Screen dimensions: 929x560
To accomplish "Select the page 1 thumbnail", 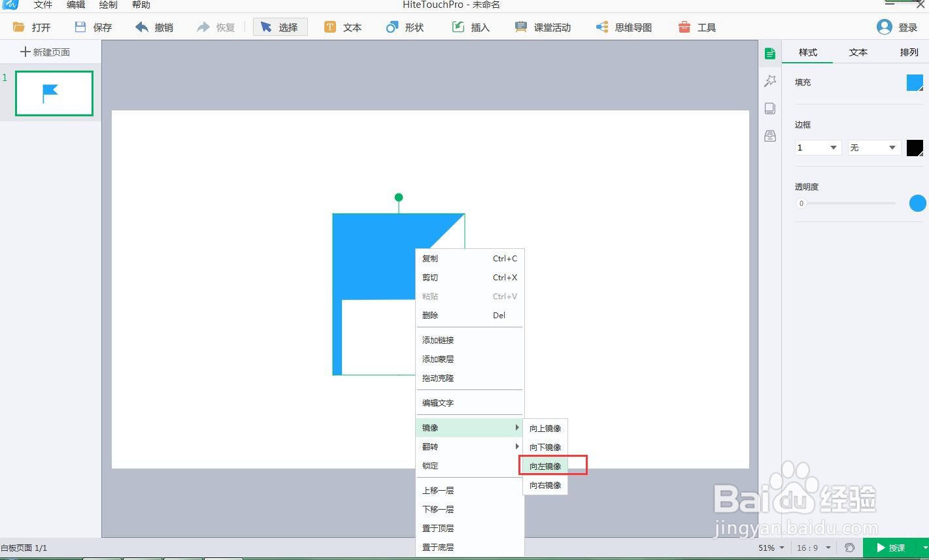I will (x=54, y=93).
